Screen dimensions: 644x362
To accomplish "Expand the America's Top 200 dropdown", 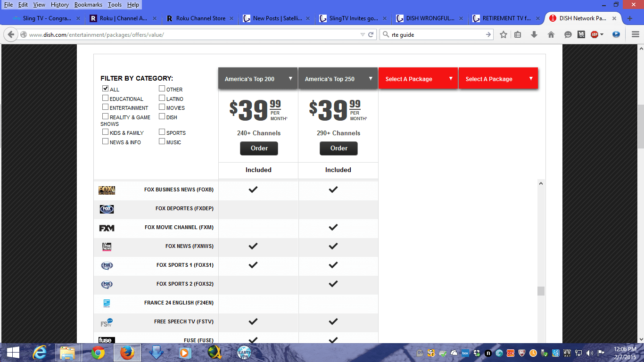I will [258, 79].
